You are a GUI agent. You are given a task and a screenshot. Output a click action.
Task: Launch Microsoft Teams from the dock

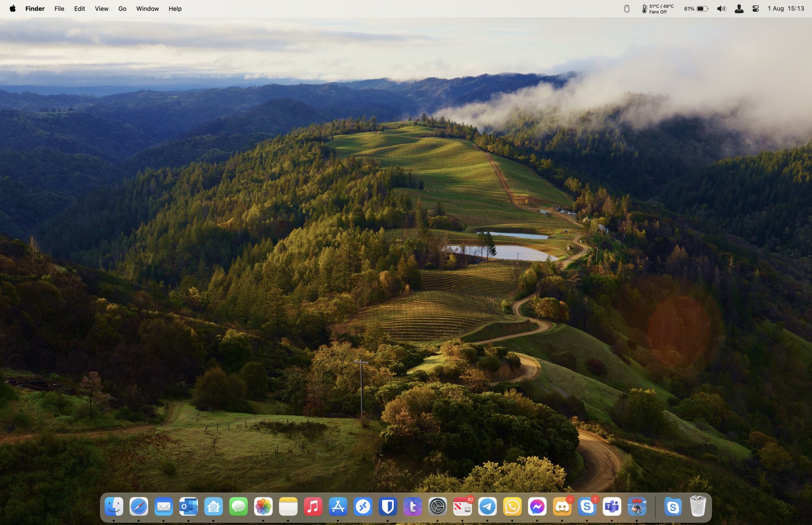pos(612,506)
